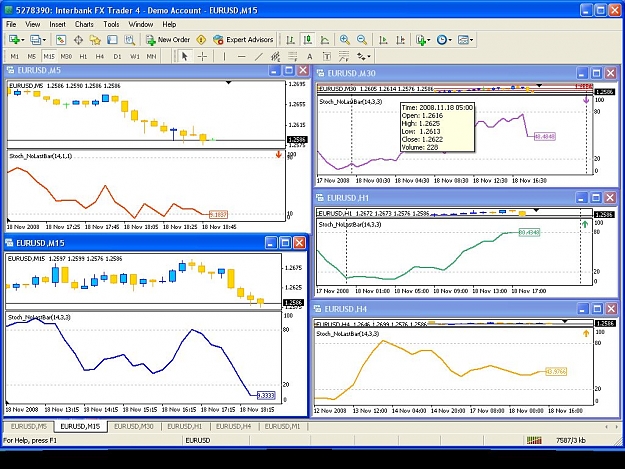Select the crosshair tool

(x=202, y=57)
